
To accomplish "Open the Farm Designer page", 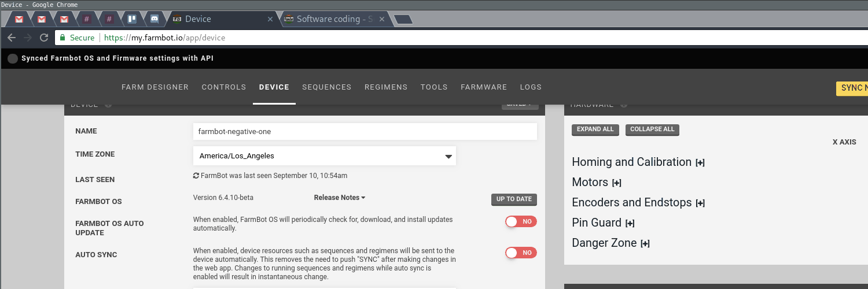I will (x=155, y=87).
